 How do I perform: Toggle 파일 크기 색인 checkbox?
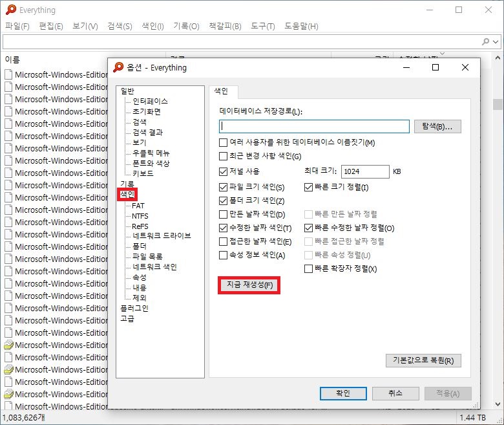[x=223, y=187]
